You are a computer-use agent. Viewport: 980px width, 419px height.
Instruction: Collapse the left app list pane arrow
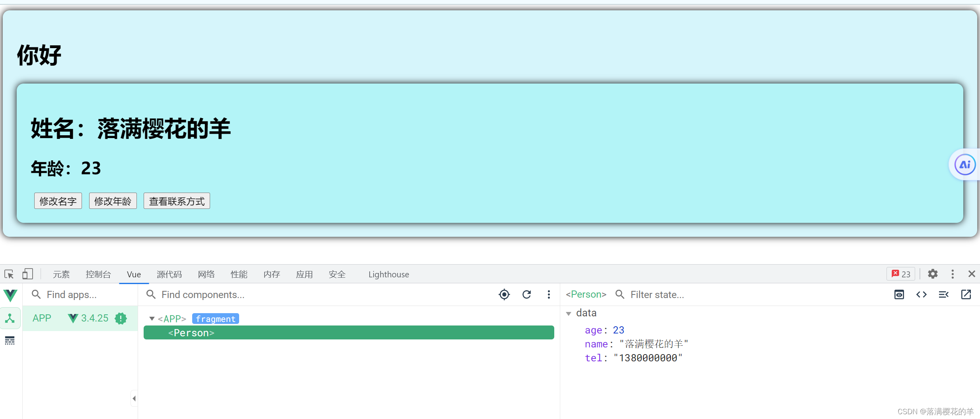(x=134, y=398)
